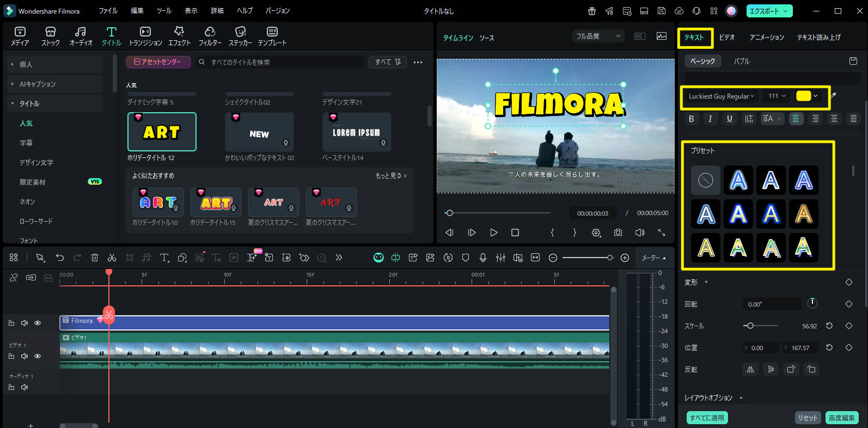Expand the 個人 category in sidebar
Image resolution: width=868 pixels, height=428 pixels.
pos(12,64)
